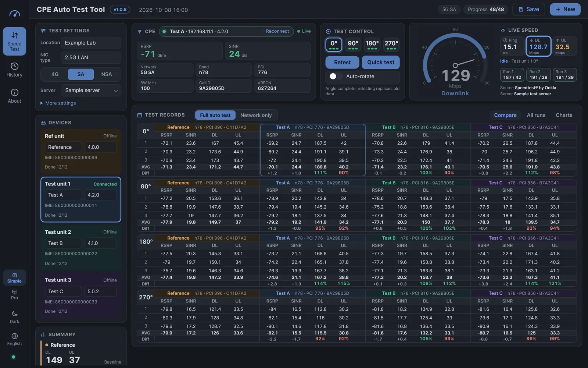Edit the Location Example Lab field
Image resolution: width=588 pixels, height=368 pixels.
point(91,43)
